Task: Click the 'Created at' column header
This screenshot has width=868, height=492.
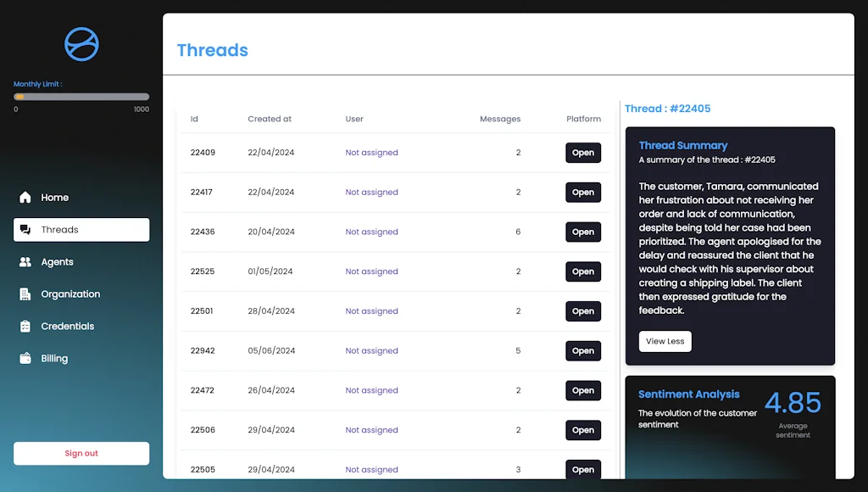Action: 270,119
